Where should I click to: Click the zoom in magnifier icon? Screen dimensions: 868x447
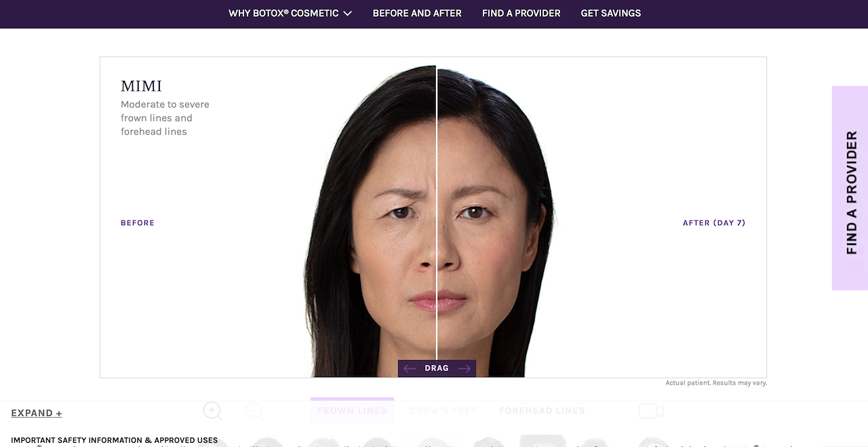[212, 410]
